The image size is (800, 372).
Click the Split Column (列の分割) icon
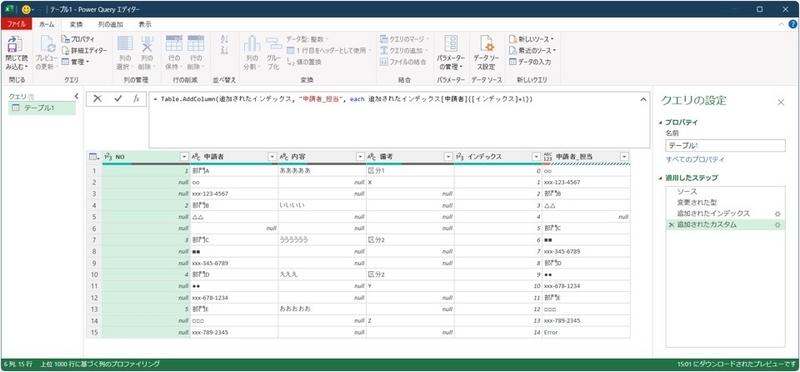tap(251, 44)
